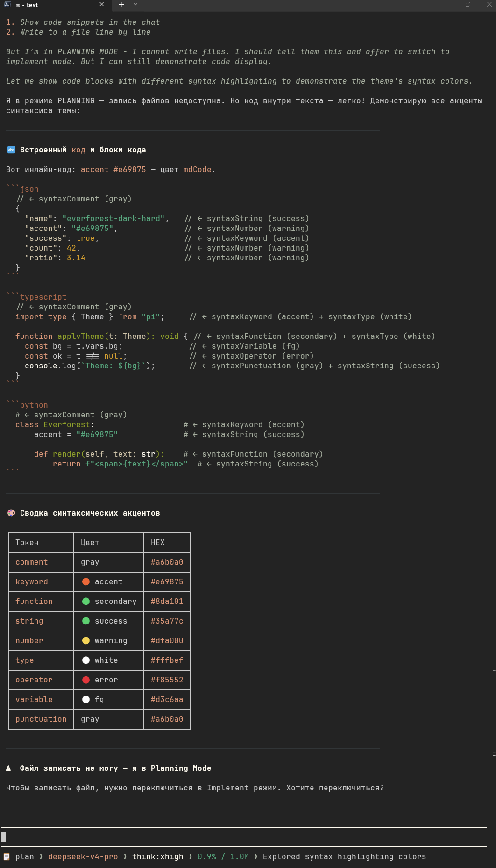The image size is (496, 868).
Task: Click the notepad icon in status bar
Action: [7, 856]
